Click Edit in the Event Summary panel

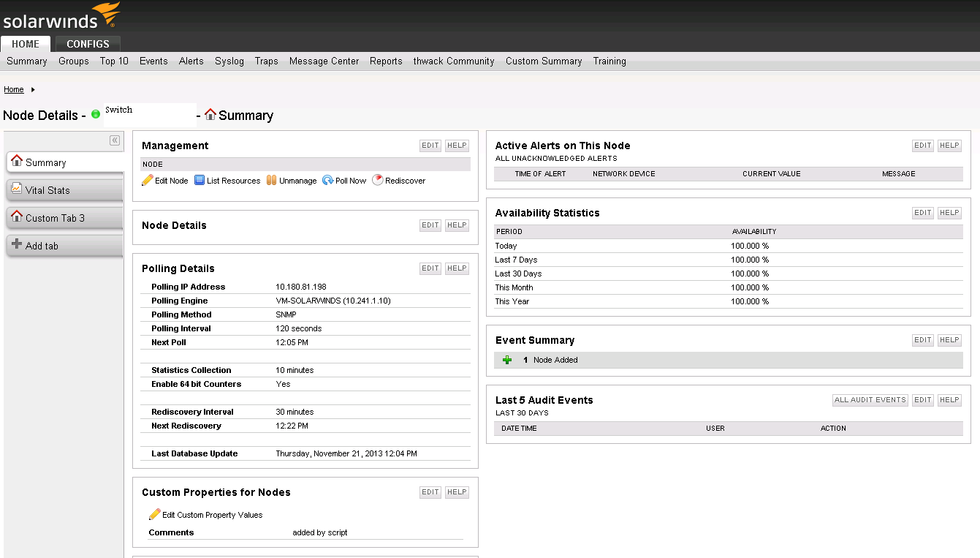[923, 340]
